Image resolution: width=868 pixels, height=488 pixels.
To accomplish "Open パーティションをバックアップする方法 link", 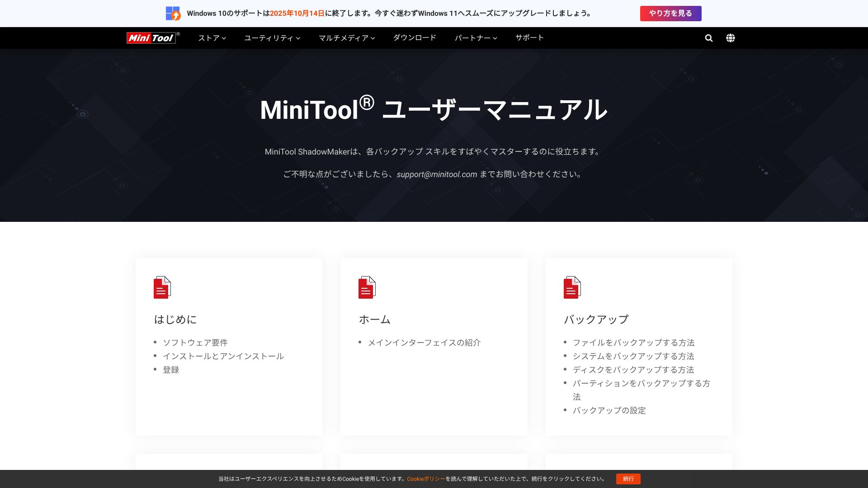I will tap(642, 390).
